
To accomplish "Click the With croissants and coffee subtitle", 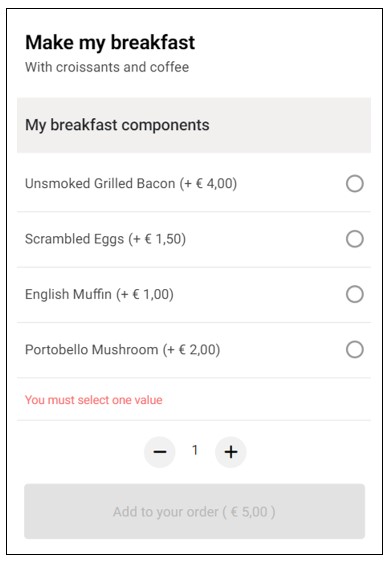I will click(x=107, y=67).
